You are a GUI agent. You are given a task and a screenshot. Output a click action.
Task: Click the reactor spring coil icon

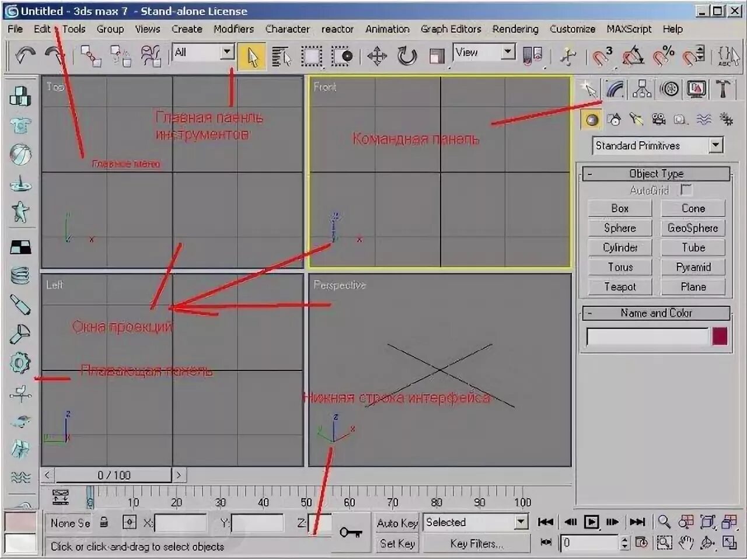pyautogui.click(x=20, y=275)
